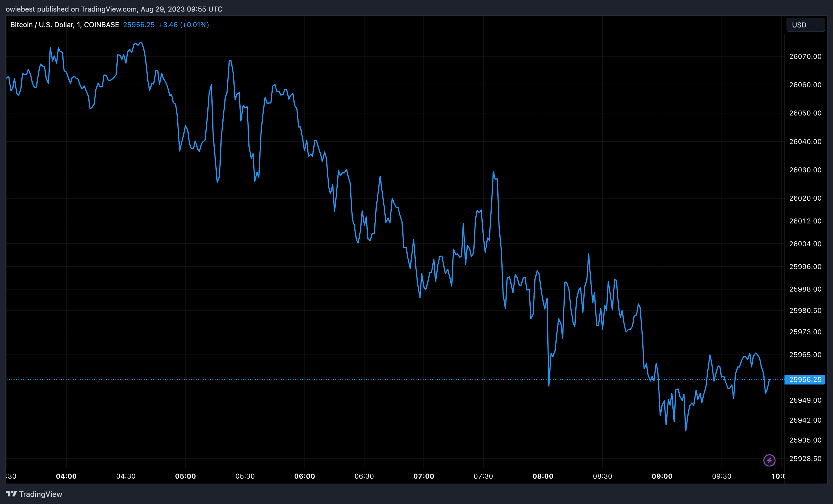Viewport: 833px width, 504px height.
Task: Click the 25980.50 price axis label
Action: click(805, 310)
